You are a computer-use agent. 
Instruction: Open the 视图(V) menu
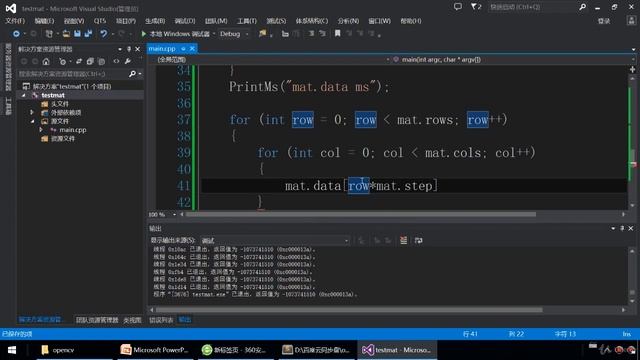click(74, 21)
